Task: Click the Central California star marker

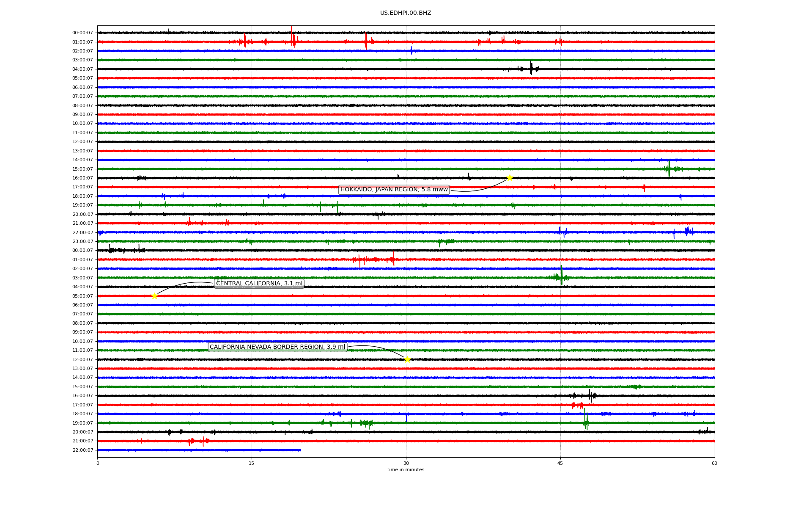Action: tap(154, 296)
